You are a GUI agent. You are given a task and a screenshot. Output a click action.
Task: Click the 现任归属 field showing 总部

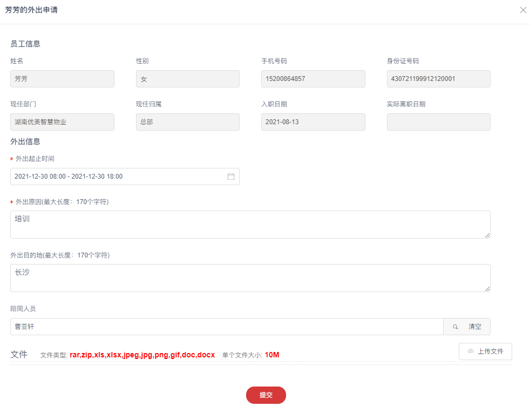point(187,122)
